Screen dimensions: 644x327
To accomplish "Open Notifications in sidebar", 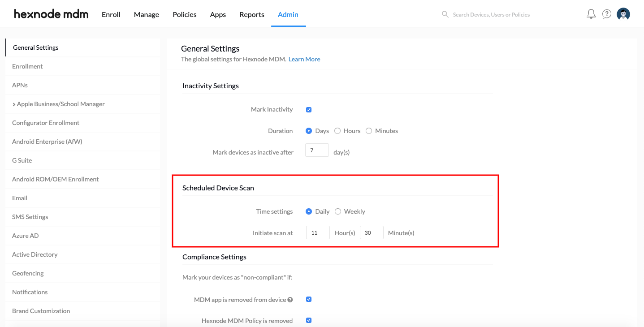I will (x=82, y=292).
